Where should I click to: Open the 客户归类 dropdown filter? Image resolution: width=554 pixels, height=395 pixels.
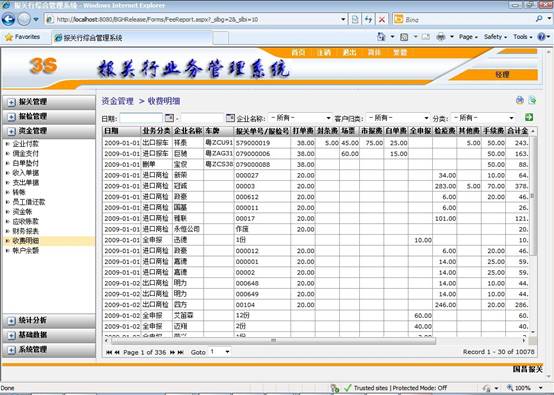pyautogui.click(x=398, y=118)
